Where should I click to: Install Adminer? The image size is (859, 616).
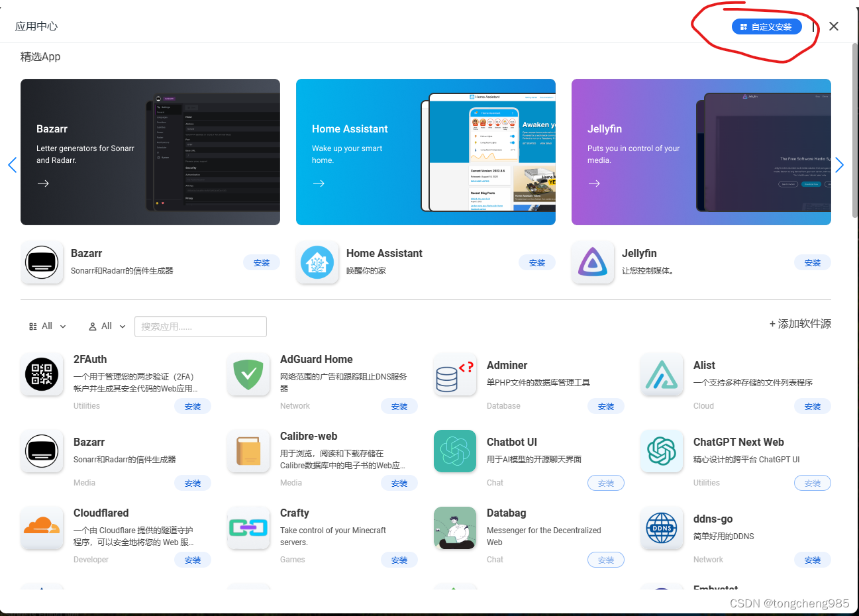606,407
